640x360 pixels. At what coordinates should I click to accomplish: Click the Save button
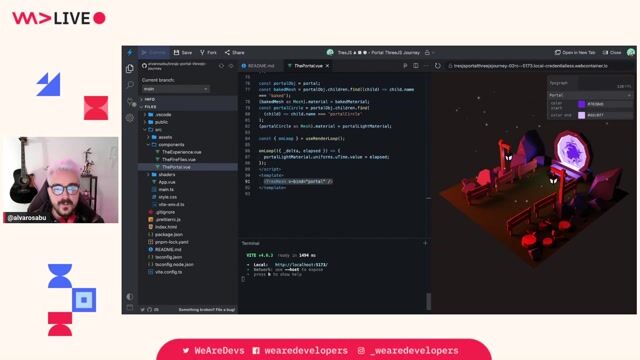pyautogui.click(x=183, y=53)
